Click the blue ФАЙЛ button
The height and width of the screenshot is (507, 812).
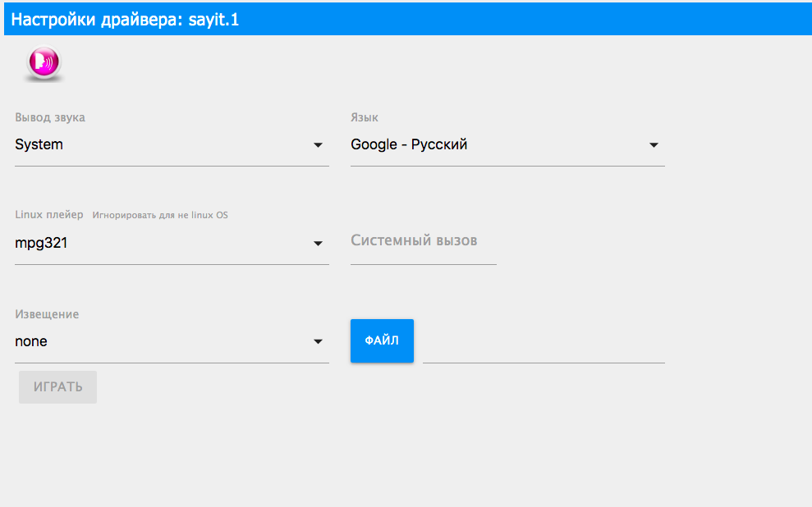point(382,341)
